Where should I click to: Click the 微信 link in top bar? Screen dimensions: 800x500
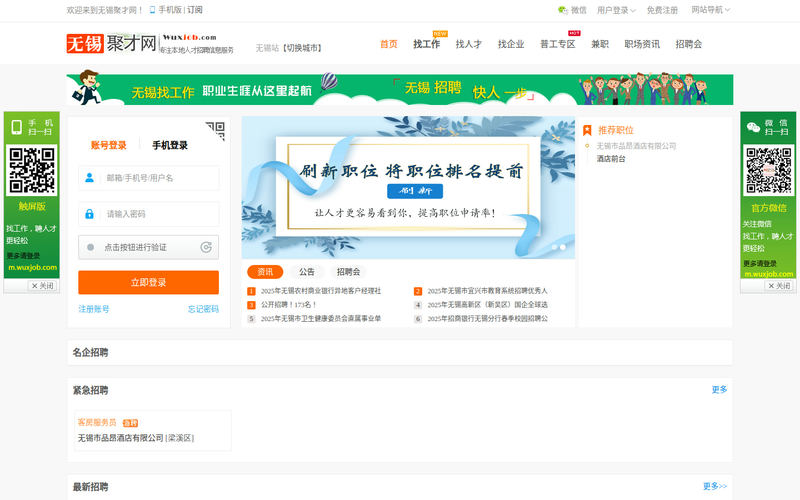pos(579,10)
